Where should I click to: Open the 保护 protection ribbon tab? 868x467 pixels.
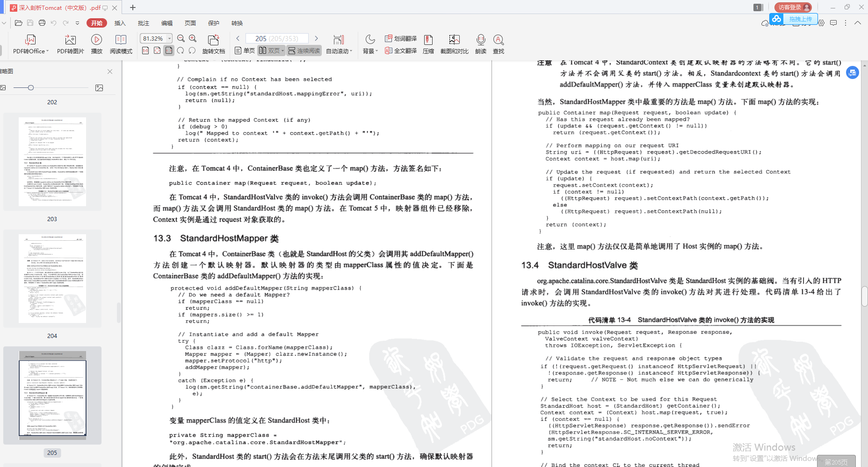click(x=213, y=22)
